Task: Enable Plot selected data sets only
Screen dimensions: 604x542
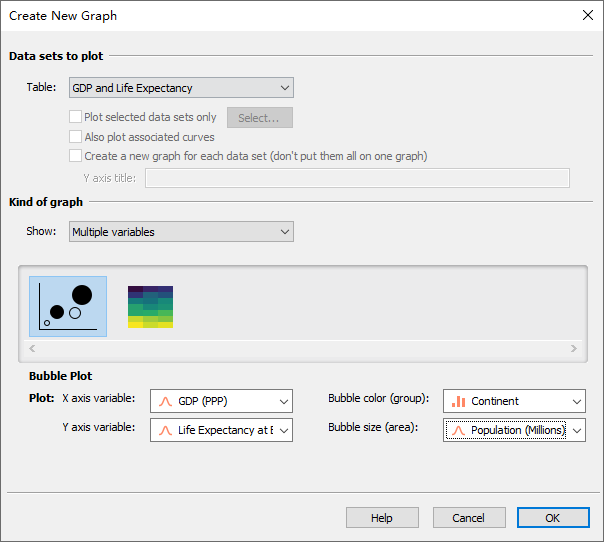Action: tap(76, 117)
